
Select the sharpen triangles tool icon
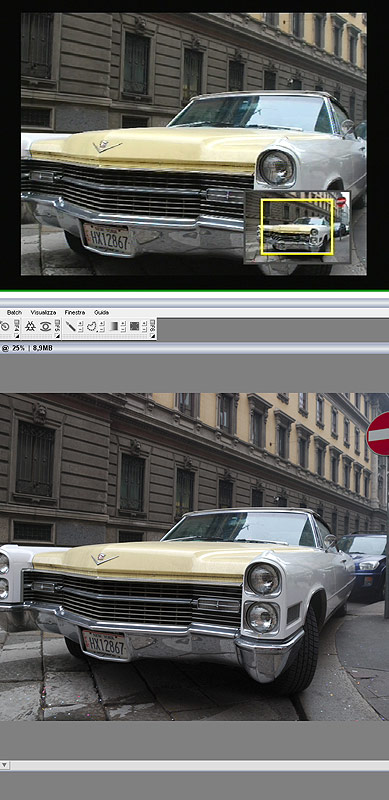[30, 327]
